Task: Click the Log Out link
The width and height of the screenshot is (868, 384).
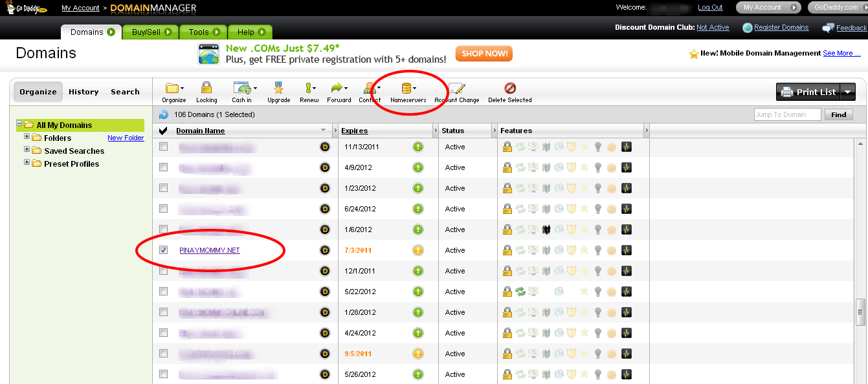Action: point(710,8)
